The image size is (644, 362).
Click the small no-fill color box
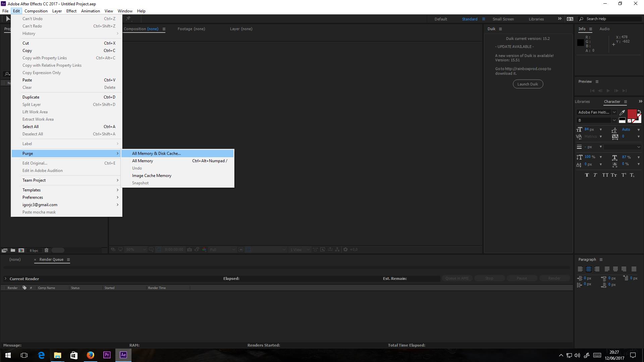tap(630, 121)
